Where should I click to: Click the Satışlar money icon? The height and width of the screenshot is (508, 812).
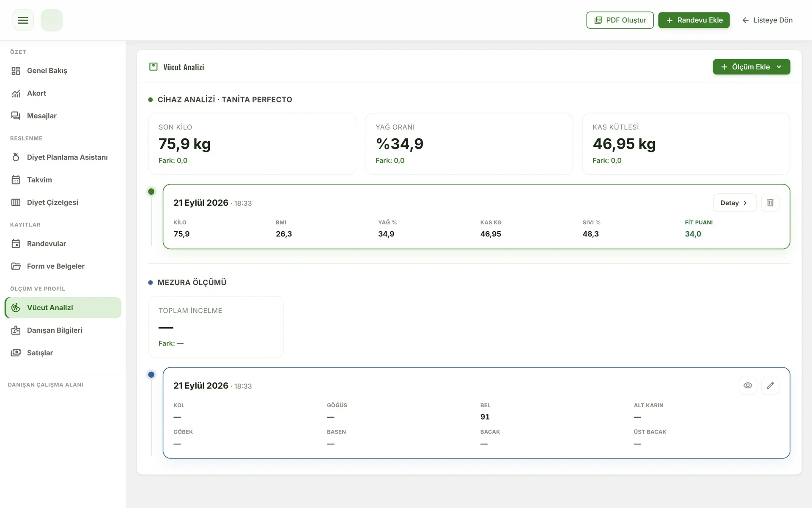pos(16,353)
